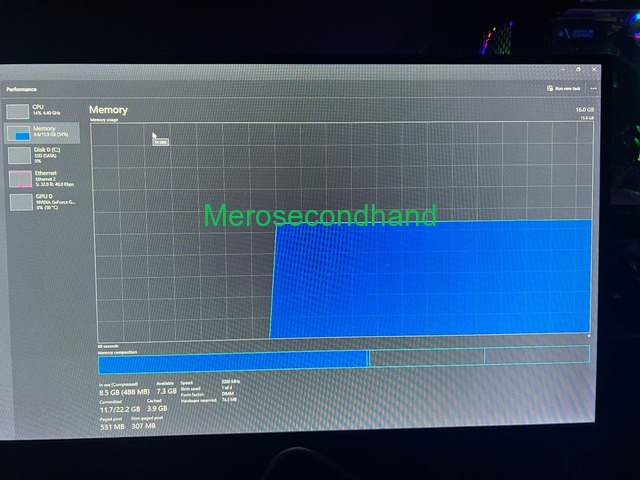The height and width of the screenshot is (480, 640).
Task: Click the Non-paged pool 307 MB value
Action: [144, 427]
